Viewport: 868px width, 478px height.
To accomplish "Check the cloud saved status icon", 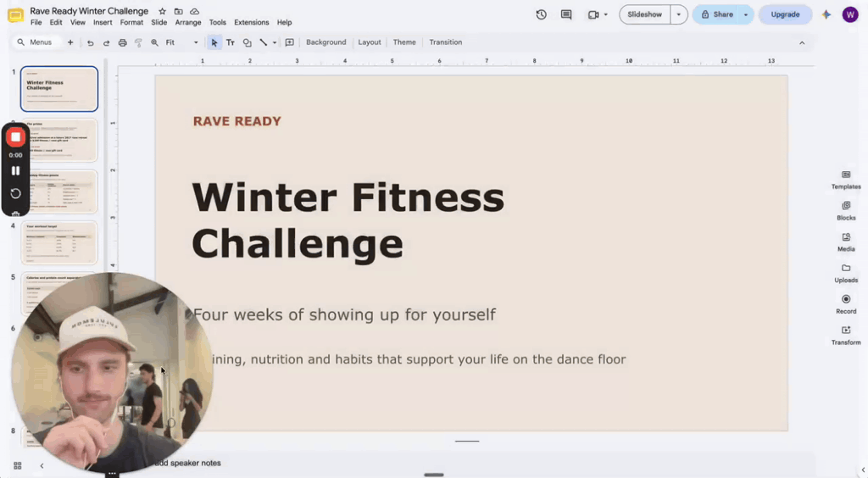I will pyautogui.click(x=194, y=11).
